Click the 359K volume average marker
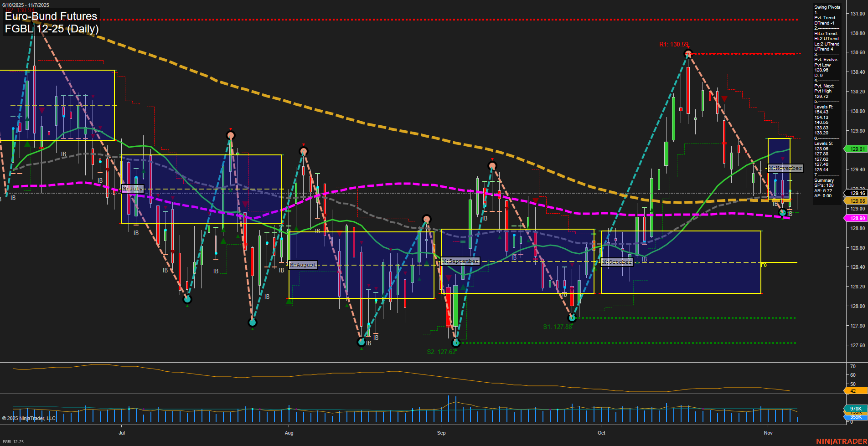The image size is (868, 446). [x=856, y=417]
